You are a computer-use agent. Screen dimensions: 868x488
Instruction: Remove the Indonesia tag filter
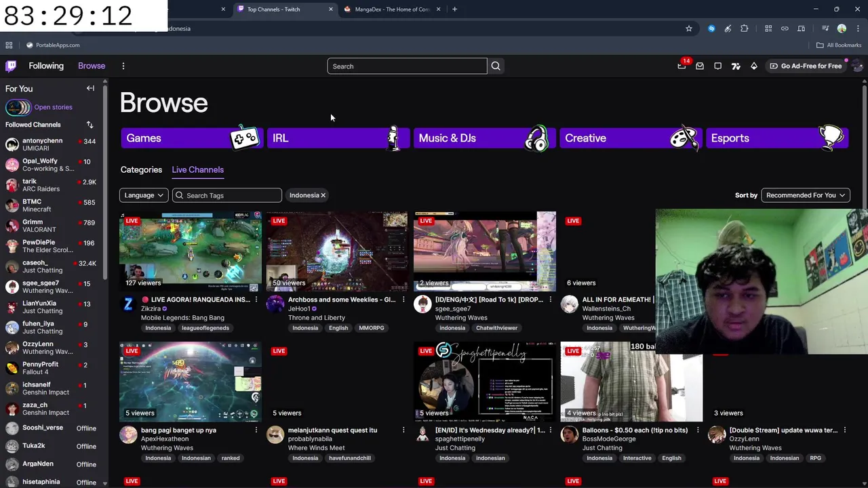323,195
